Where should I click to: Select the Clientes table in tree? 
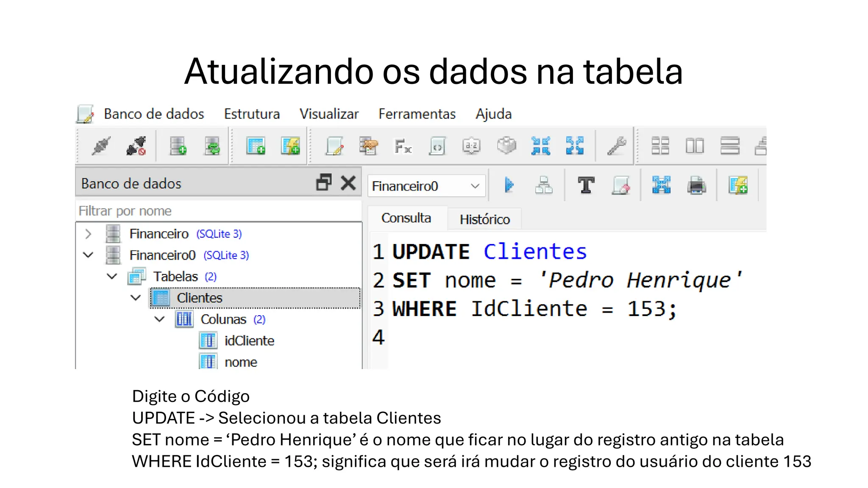[199, 298]
